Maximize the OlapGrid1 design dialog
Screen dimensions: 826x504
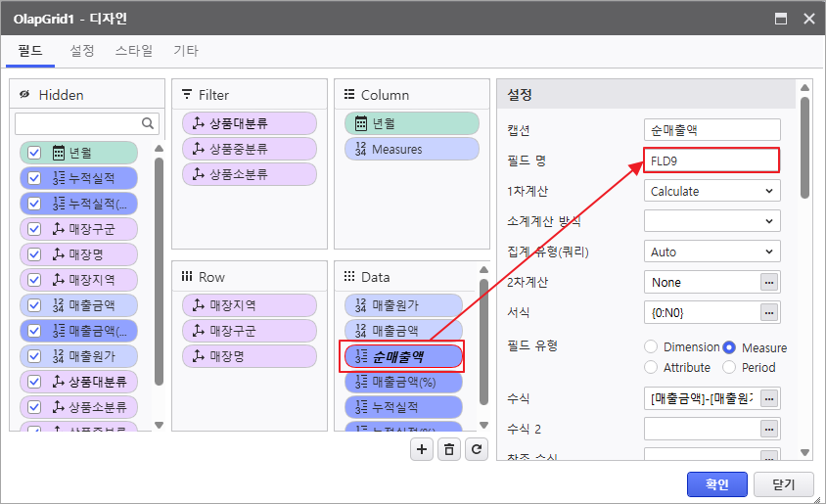pyautogui.click(x=781, y=19)
